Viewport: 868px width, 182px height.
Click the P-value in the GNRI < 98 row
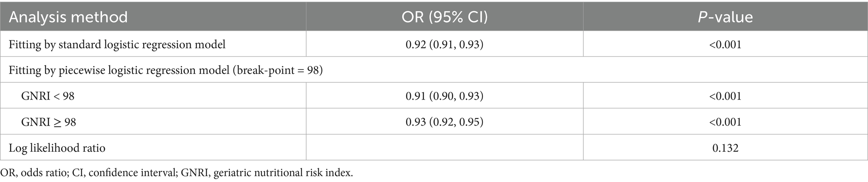(725, 96)
